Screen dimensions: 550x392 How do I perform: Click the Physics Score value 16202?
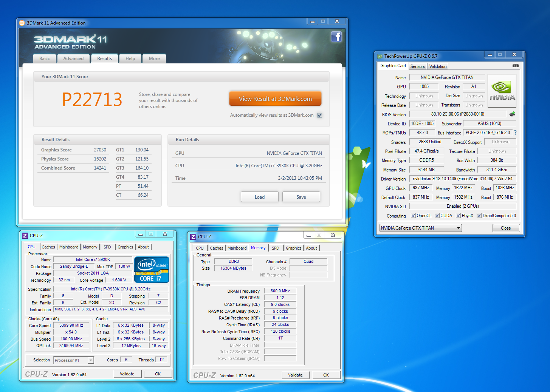click(x=100, y=159)
